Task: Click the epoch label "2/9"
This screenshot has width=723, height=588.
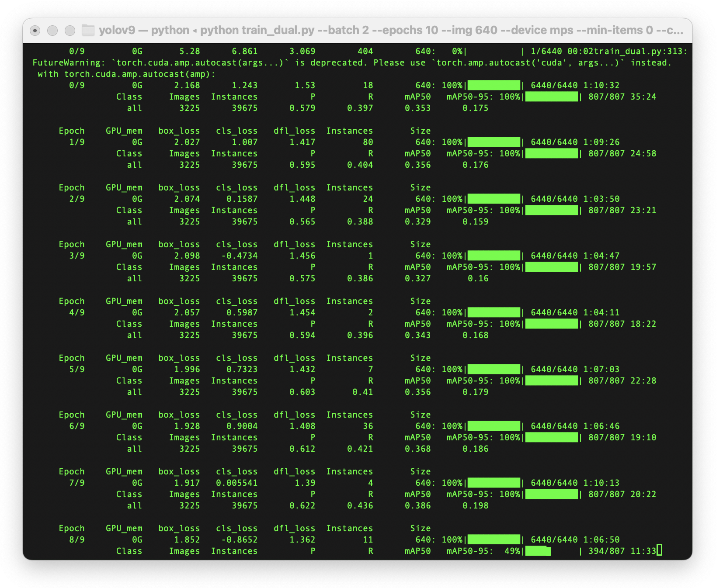Action: (x=77, y=199)
